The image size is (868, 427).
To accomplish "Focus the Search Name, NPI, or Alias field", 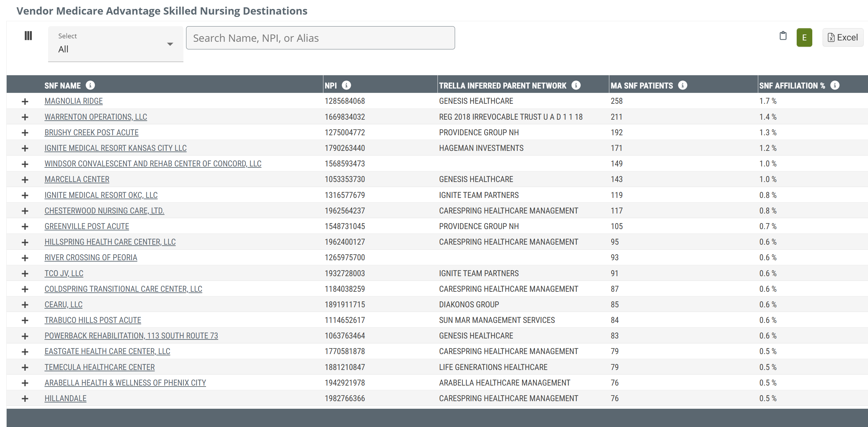I will (320, 38).
